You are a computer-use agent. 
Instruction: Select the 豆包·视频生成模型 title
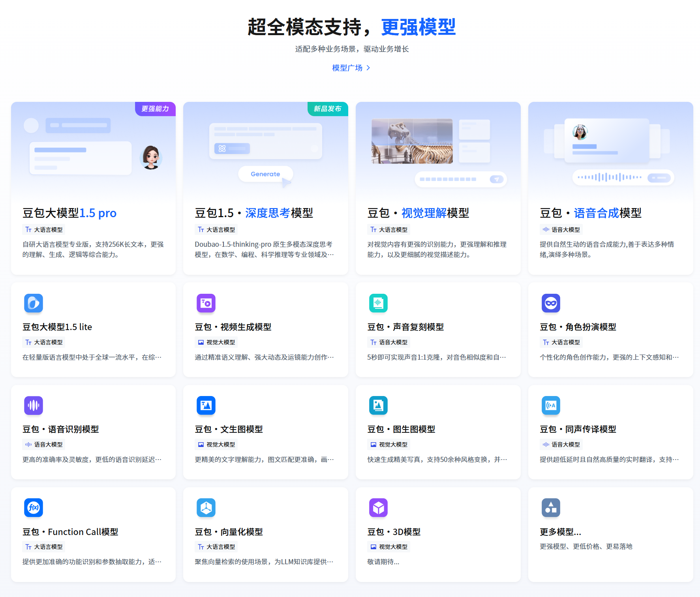pyautogui.click(x=233, y=327)
